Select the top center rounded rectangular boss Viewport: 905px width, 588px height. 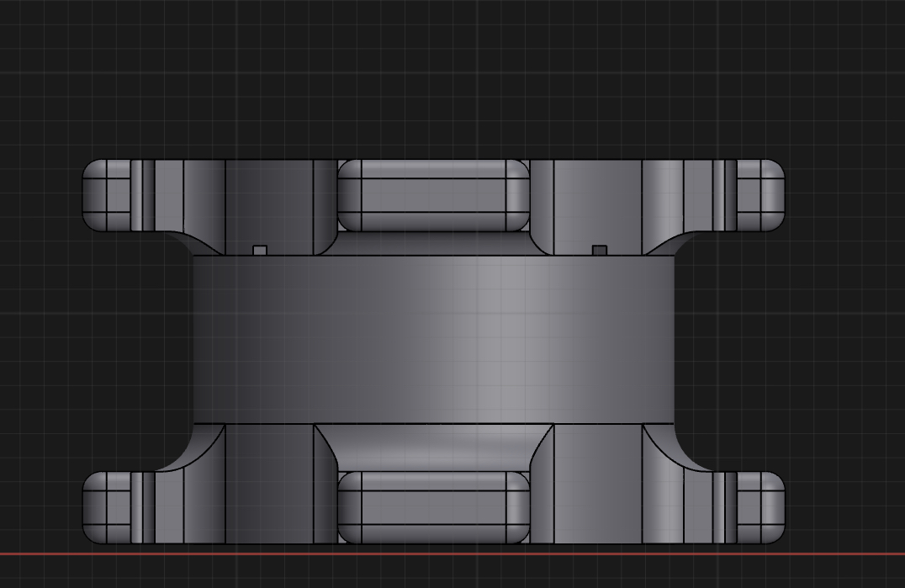tap(433, 196)
